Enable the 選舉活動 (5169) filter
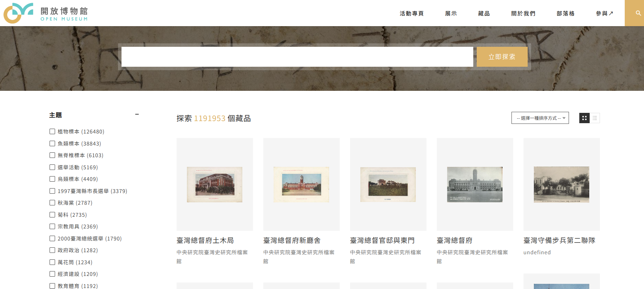644x289 pixels. point(52,167)
